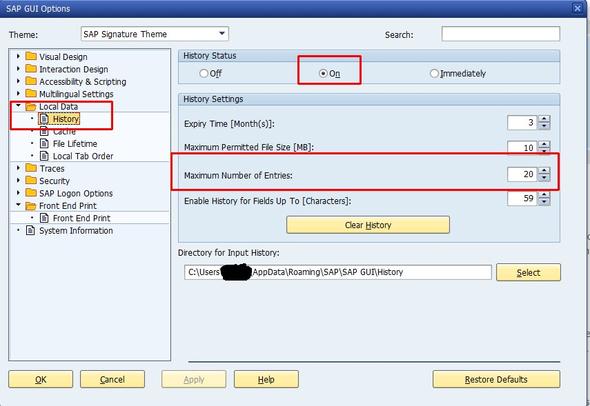This screenshot has width=590, height=406.
Task: Expand the Traces node arrow
Action: pos(18,168)
